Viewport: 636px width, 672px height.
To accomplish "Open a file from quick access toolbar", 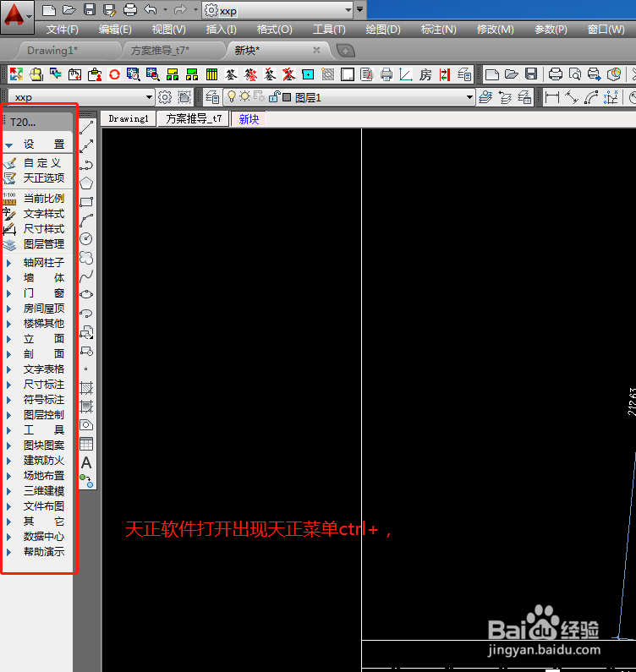I will point(69,9).
